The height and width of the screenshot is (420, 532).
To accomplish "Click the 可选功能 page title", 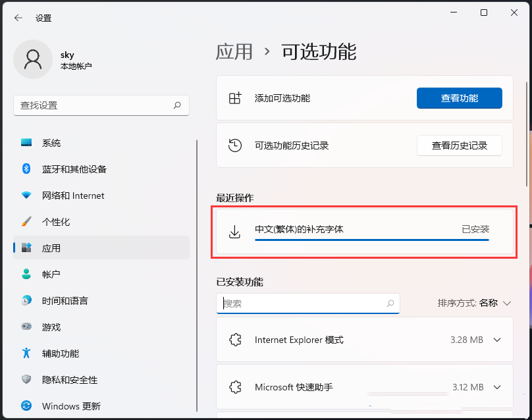I will coord(319,52).
